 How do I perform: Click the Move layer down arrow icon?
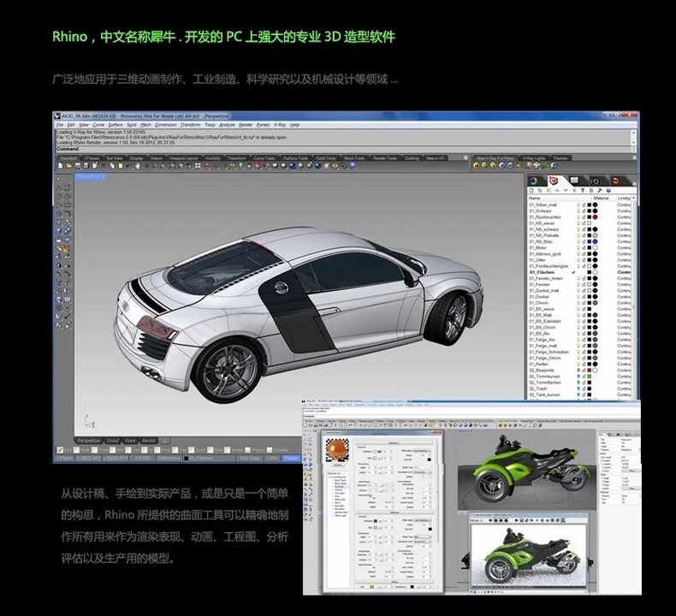pyautogui.click(x=566, y=190)
